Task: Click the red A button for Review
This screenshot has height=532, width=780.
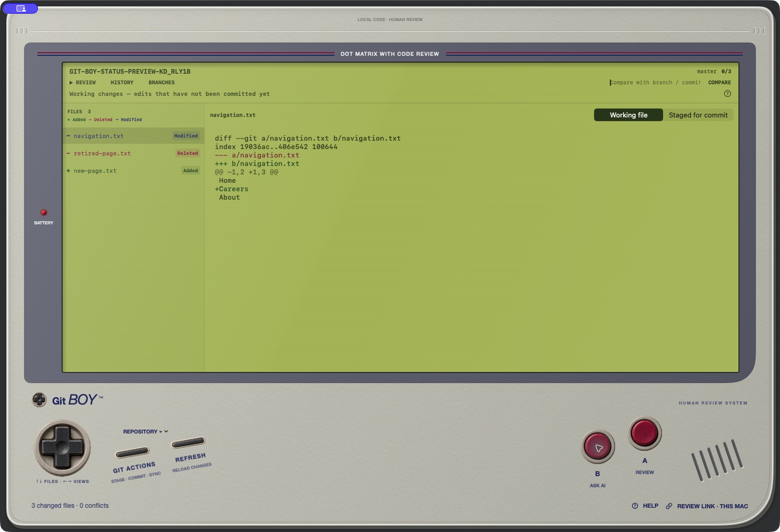Action: 645,434
